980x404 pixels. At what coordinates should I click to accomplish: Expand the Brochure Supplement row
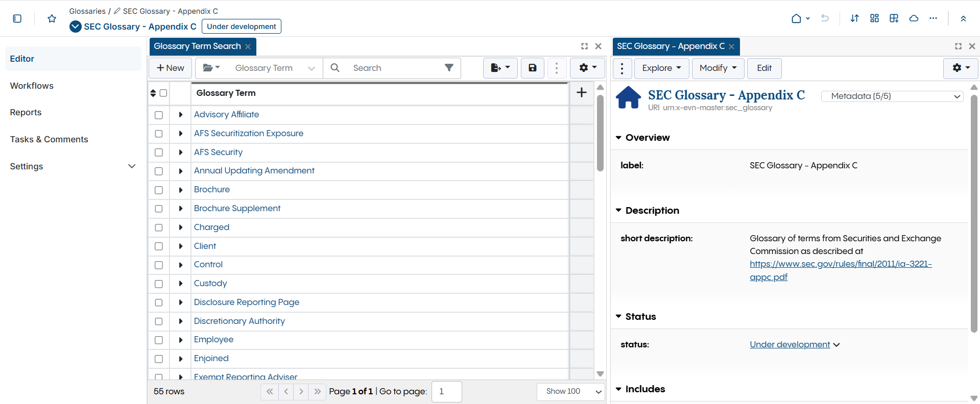click(180, 209)
